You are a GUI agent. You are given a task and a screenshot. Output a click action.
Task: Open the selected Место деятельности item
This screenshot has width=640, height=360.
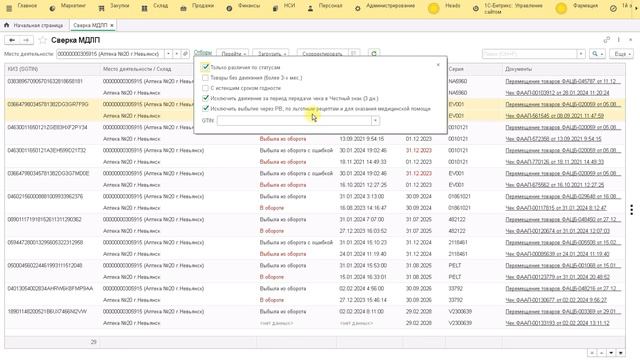click(x=185, y=54)
